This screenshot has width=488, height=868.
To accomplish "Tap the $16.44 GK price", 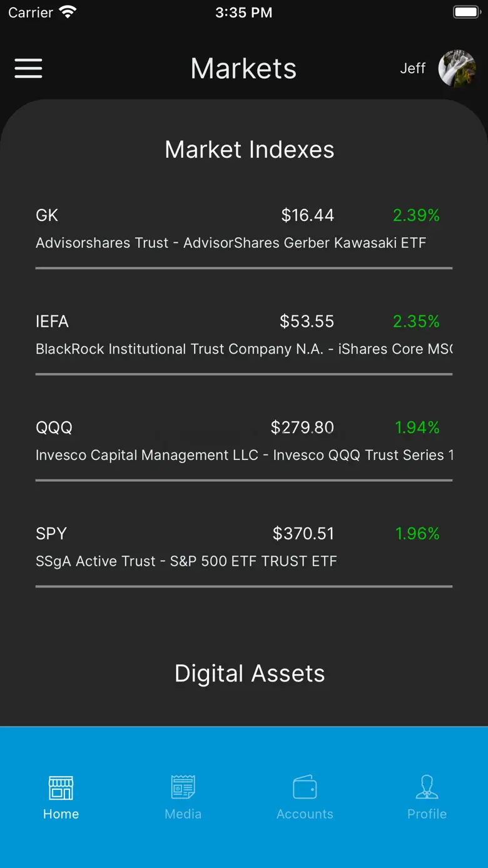I will pos(307,215).
